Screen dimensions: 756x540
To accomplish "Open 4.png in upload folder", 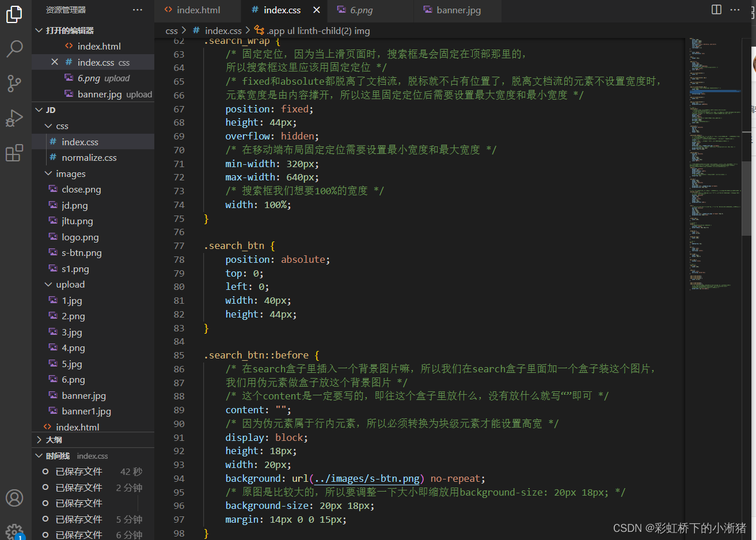I will 93,348.
